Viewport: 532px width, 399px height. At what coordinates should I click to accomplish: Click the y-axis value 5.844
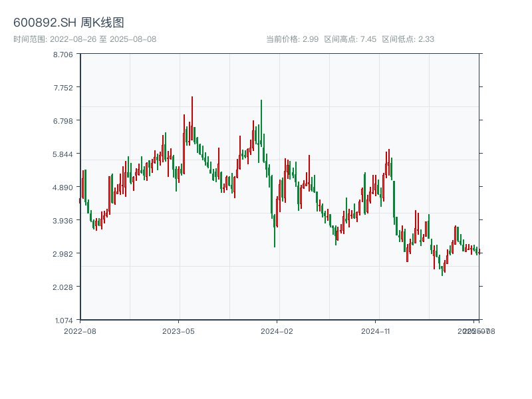[x=63, y=154]
